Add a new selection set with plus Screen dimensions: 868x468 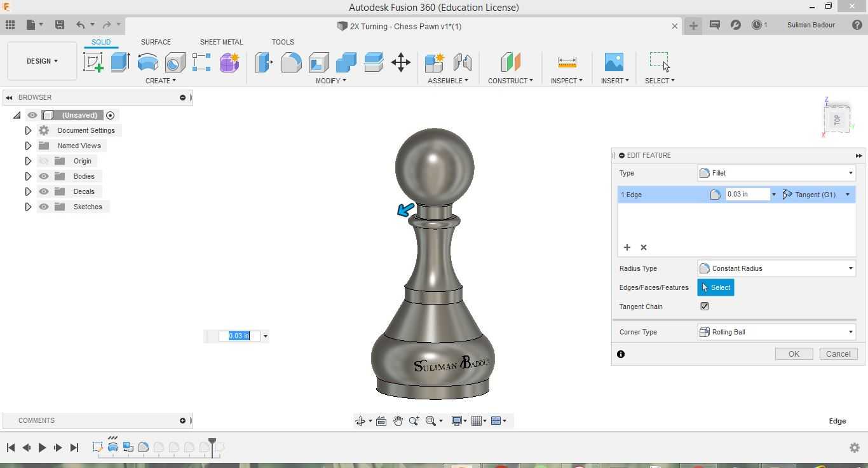tap(627, 247)
